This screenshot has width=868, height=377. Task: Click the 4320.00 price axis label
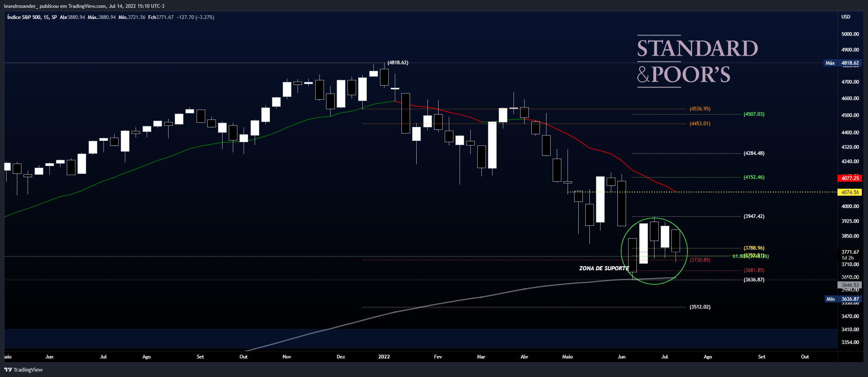850,147
